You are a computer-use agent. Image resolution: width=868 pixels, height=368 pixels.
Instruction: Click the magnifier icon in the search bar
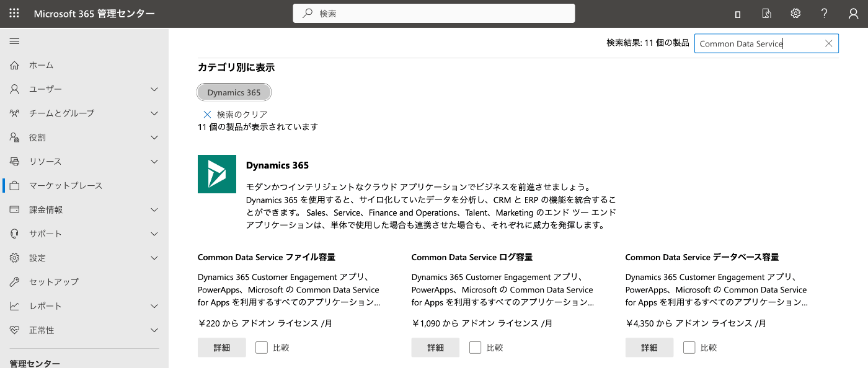coord(307,14)
